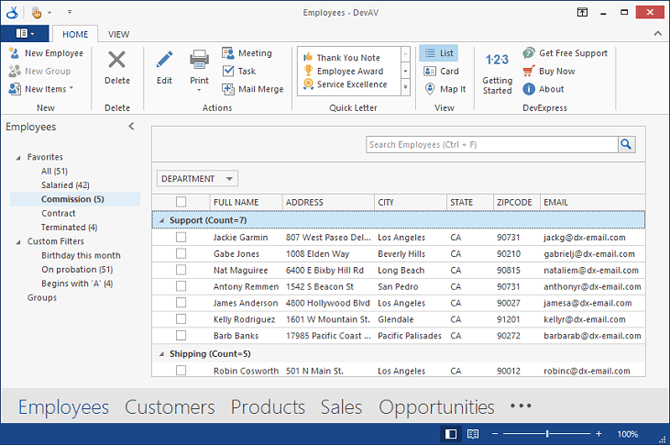
Task: Switch to Card view
Action: point(440,71)
